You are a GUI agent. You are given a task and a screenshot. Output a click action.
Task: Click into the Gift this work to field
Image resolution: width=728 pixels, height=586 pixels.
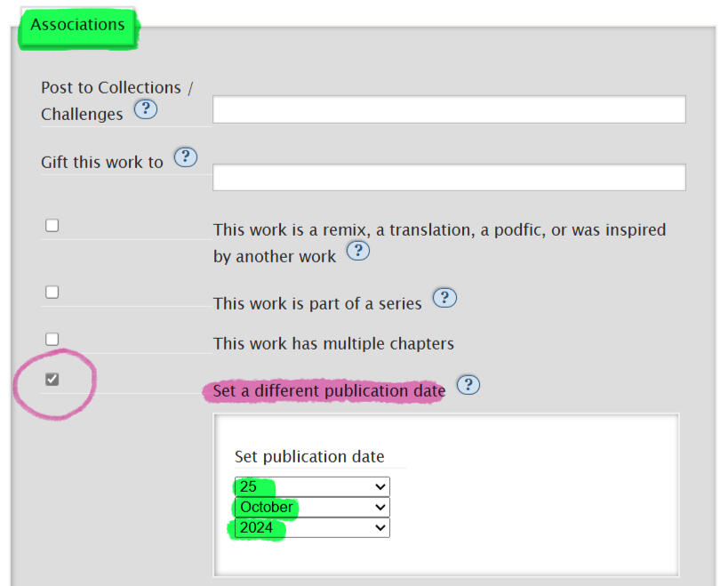(x=449, y=177)
